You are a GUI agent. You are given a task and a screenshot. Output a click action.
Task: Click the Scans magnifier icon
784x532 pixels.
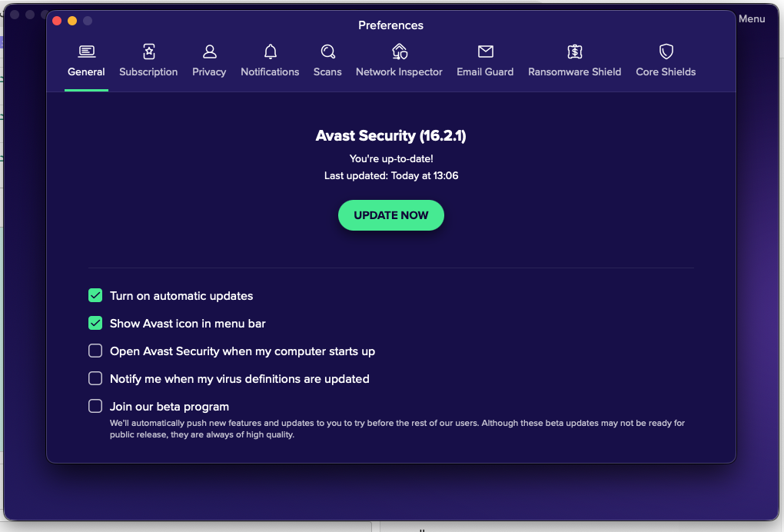[x=327, y=52]
